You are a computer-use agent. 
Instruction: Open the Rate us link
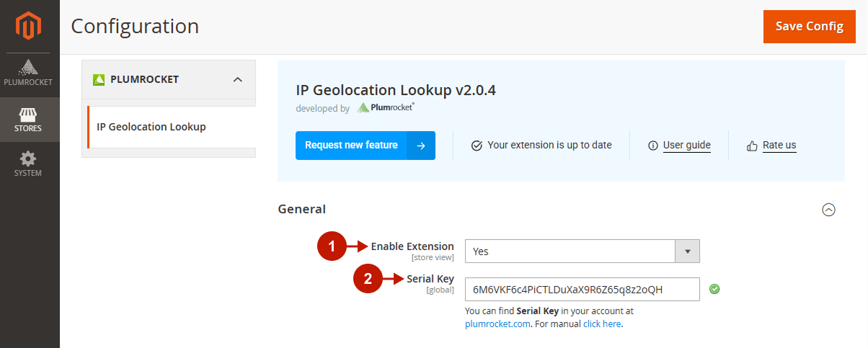point(779,146)
